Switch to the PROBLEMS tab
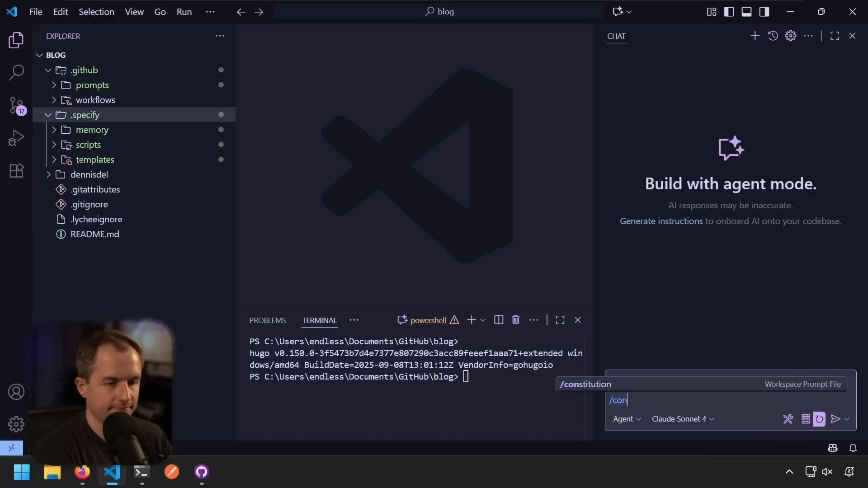868x488 pixels. pos(268,320)
